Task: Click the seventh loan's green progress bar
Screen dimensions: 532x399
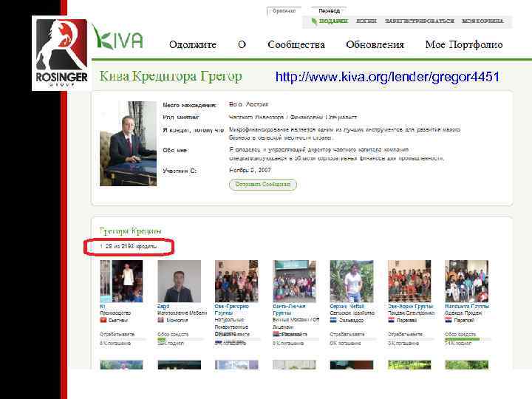Action: (468, 339)
